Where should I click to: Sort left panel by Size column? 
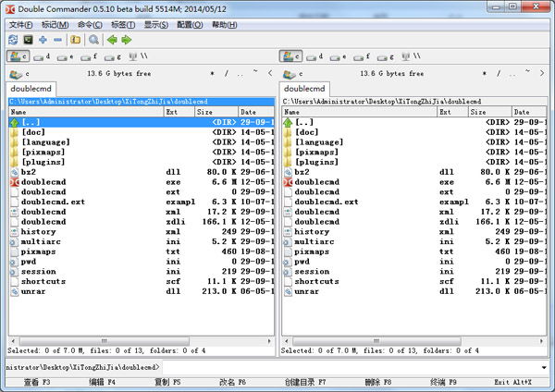[216, 112]
